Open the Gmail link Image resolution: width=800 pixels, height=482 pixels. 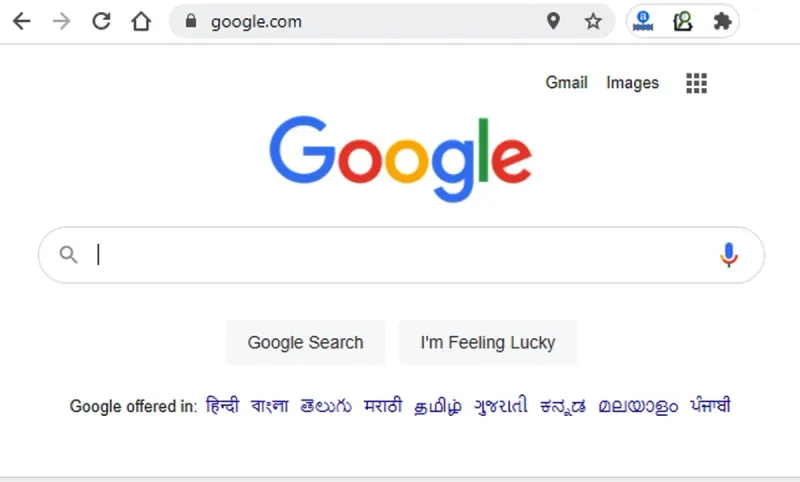566,83
